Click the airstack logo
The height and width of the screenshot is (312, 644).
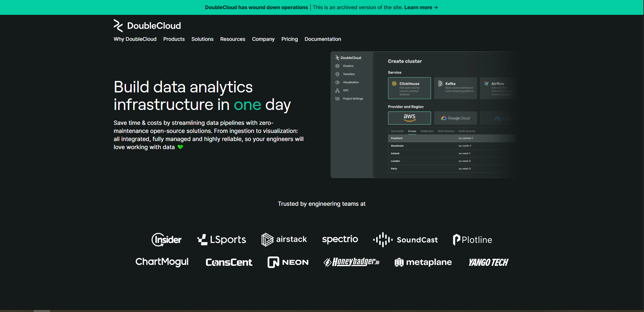pyautogui.click(x=284, y=239)
